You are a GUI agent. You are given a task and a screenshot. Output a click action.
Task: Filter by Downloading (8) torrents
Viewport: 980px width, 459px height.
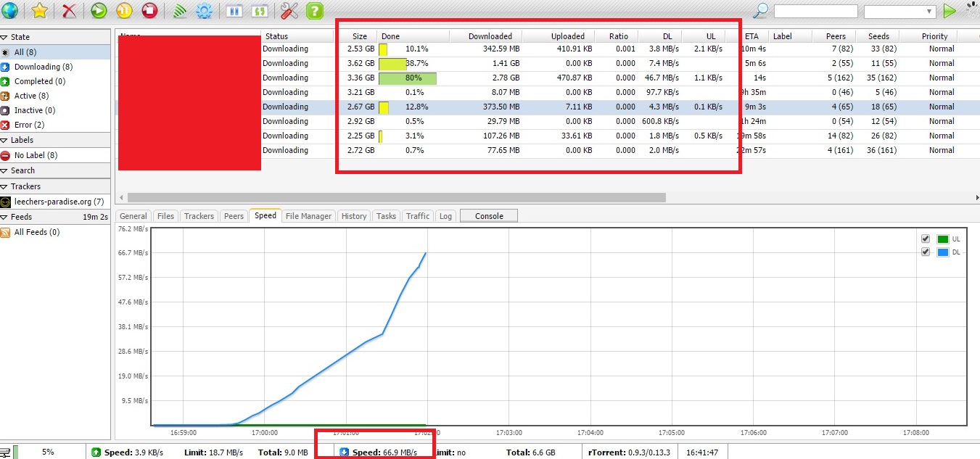point(55,67)
